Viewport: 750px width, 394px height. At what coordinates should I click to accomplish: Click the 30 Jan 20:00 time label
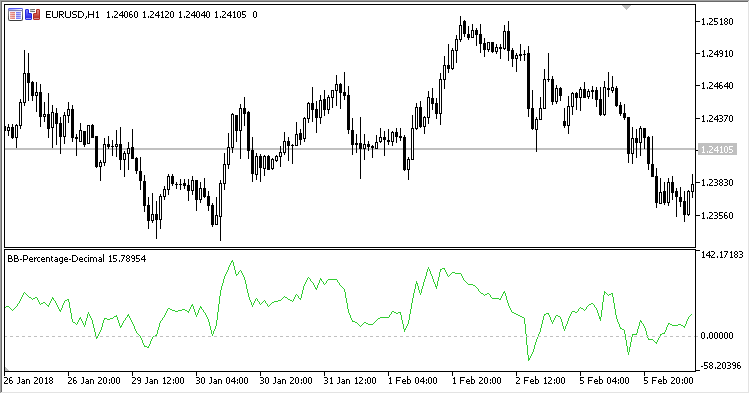pos(286,381)
